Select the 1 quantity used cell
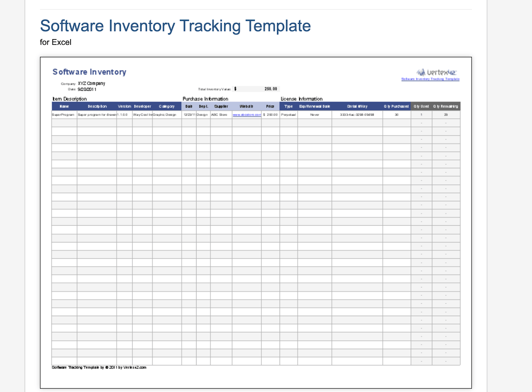This screenshot has height=392, width=532. coord(421,115)
